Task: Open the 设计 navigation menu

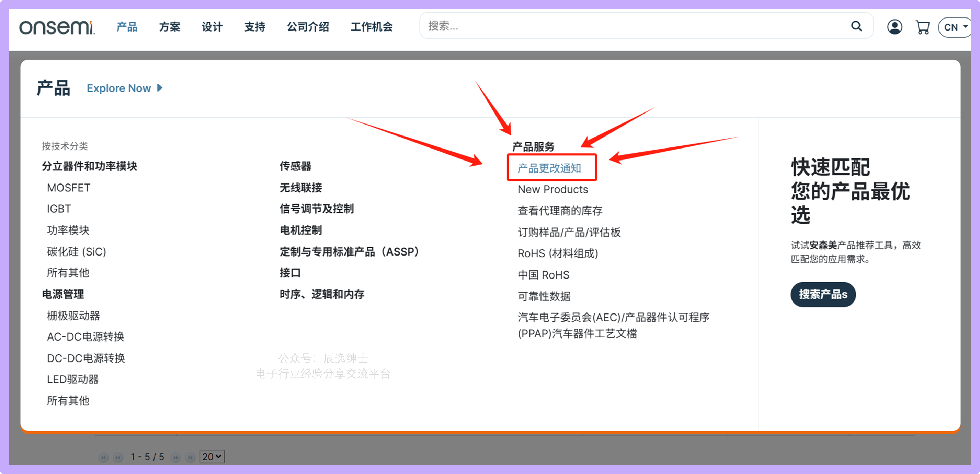Action: pyautogui.click(x=212, y=27)
